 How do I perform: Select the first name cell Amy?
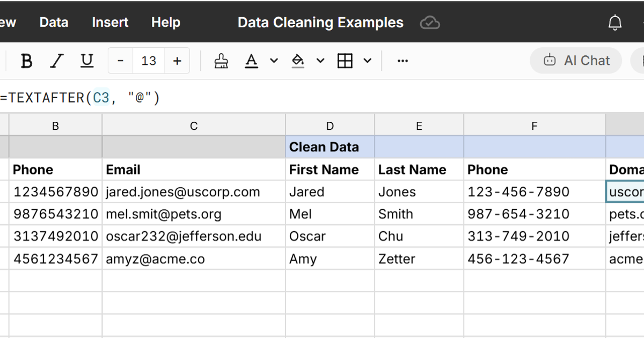coord(330,259)
